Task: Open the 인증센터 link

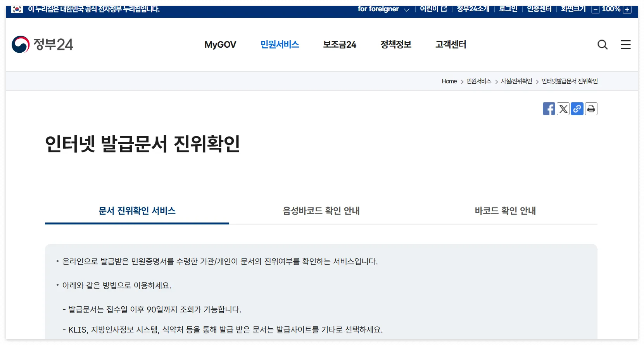Action: pos(539,9)
